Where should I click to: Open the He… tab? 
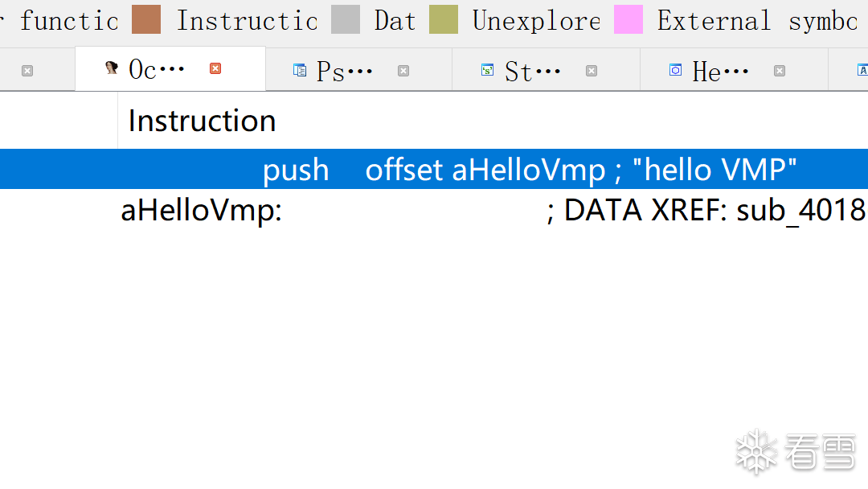point(721,72)
